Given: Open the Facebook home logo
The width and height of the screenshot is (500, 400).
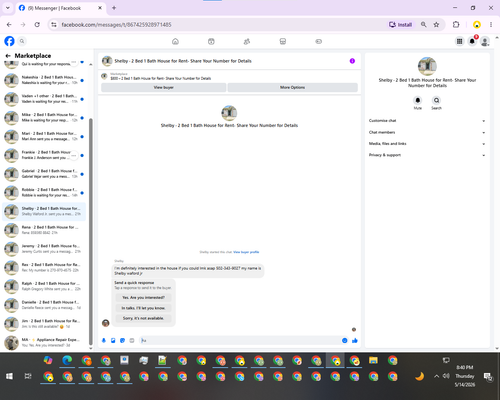Looking at the screenshot, I should click(x=9, y=41).
